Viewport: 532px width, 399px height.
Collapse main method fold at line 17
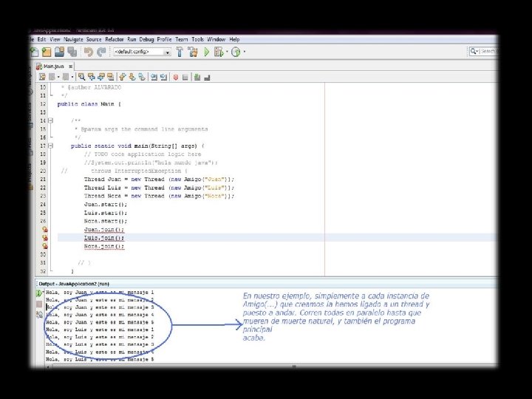click(51, 146)
